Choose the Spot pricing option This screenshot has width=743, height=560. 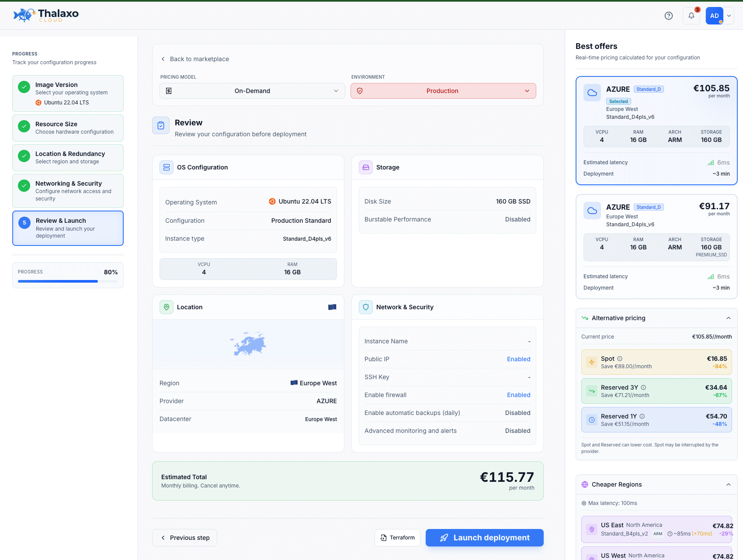(x=656, y=362)
